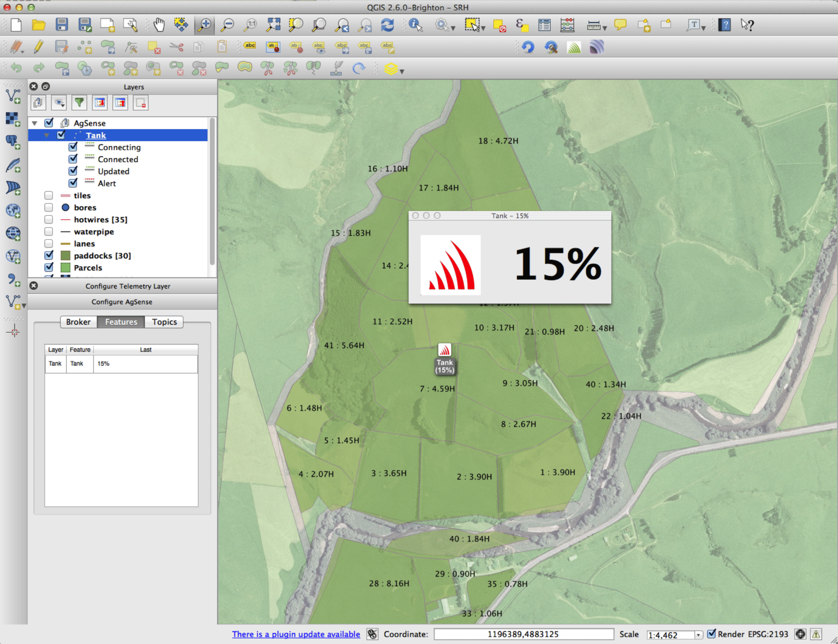Filter legend by map content funnel icon
838x644 pixels.
pos(79,103)
